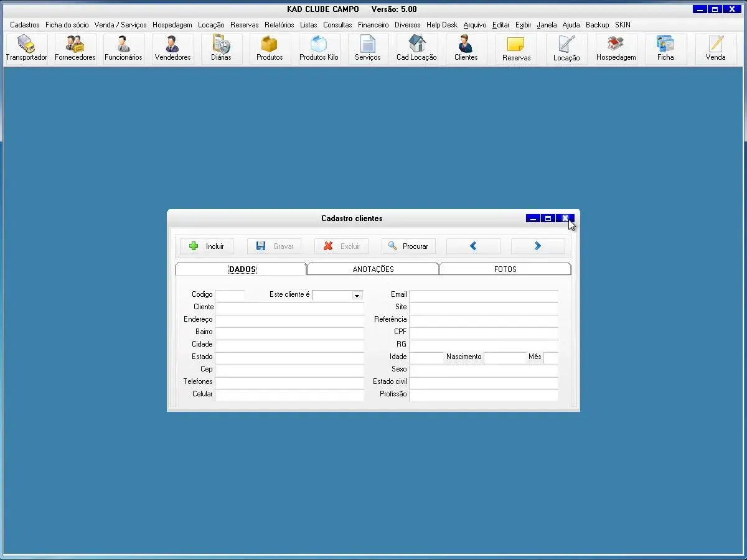Go to previous record with left arrow

coord(473,246)
